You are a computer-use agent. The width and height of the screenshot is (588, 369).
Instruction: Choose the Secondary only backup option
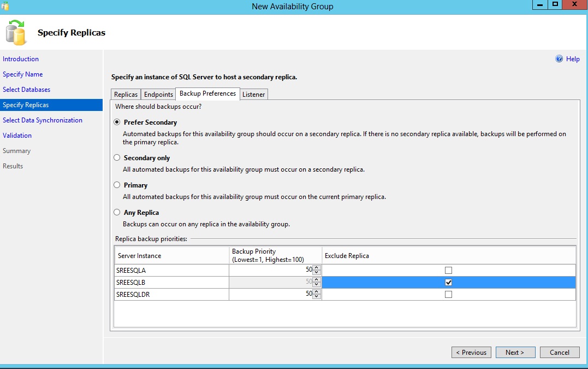[117, 158]
